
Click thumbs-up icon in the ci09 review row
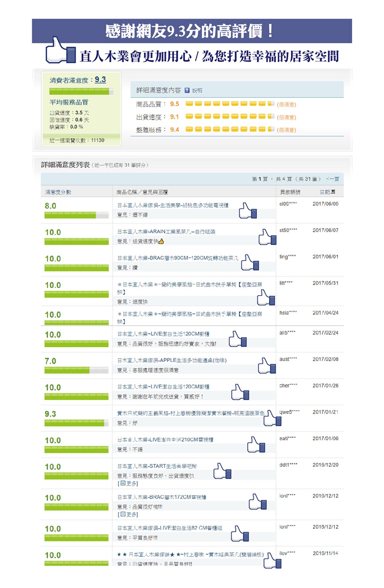tap(248, 211)
